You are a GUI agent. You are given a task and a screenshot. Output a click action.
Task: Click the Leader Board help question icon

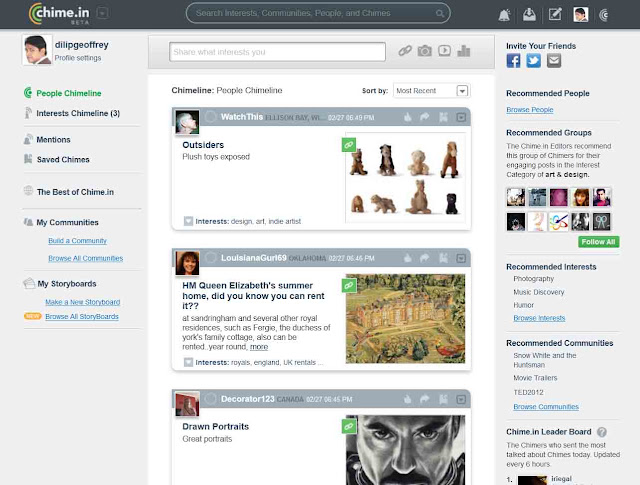click(602, 432)
